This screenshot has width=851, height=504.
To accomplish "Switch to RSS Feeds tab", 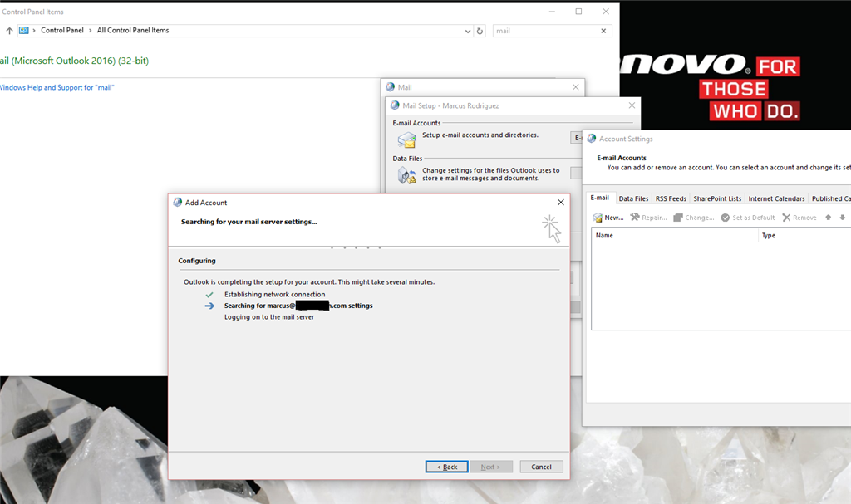I will click(671, 198).
